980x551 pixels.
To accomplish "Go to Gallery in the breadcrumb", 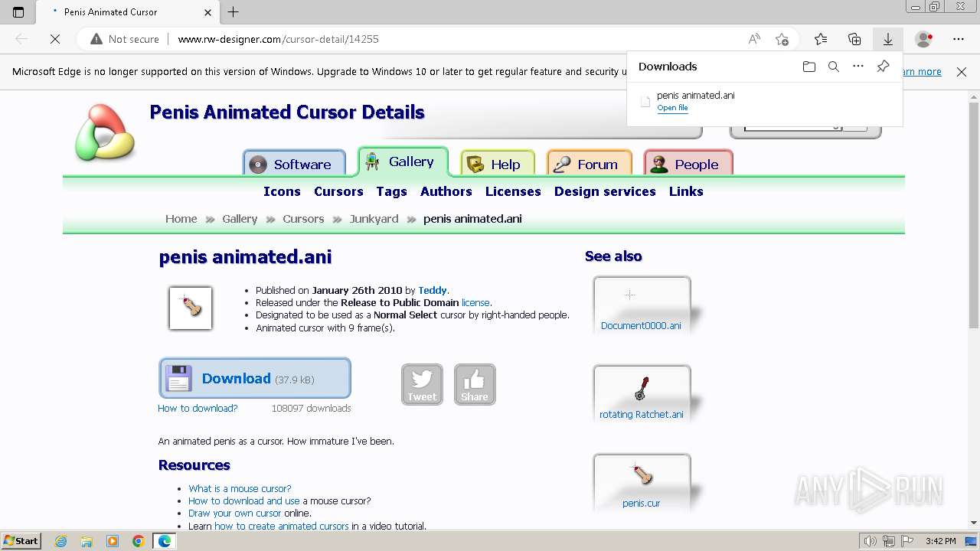I will coord(240,219).
